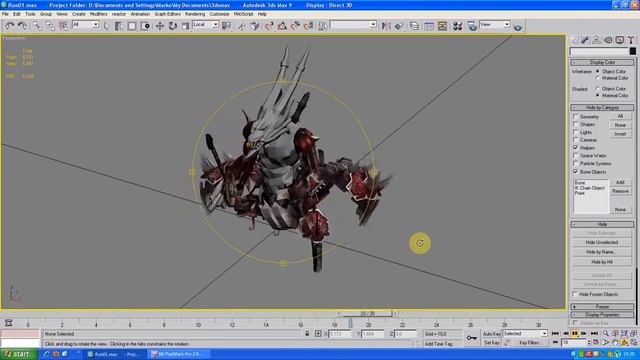Open the Key Filters button
This screenshot has width=640, height=360.
530,343
